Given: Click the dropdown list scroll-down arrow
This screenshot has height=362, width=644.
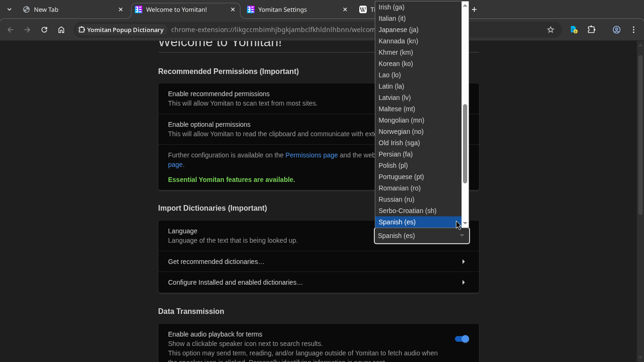Looking at the screenshot, I should (465, 223).
